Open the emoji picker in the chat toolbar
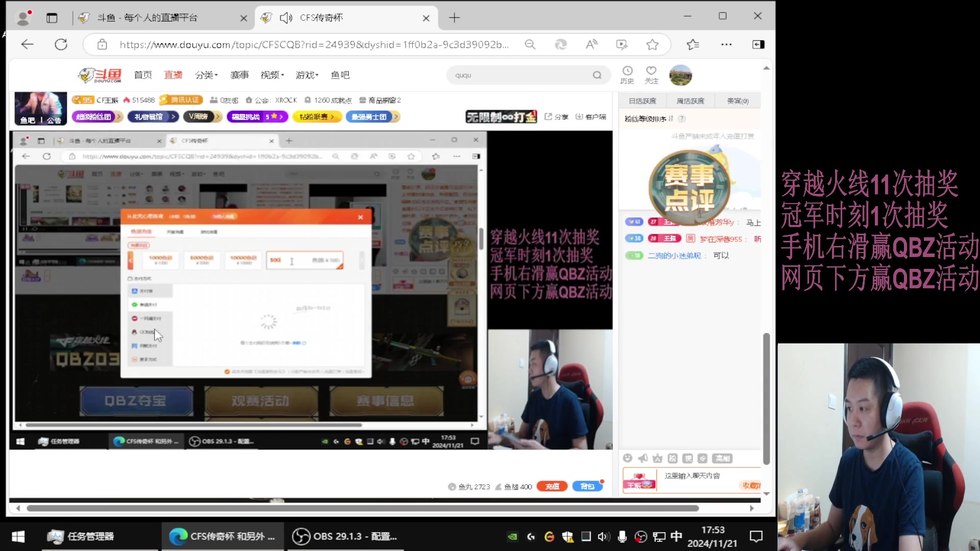Screen dimensions: 980x551 [x=628, y=458]
